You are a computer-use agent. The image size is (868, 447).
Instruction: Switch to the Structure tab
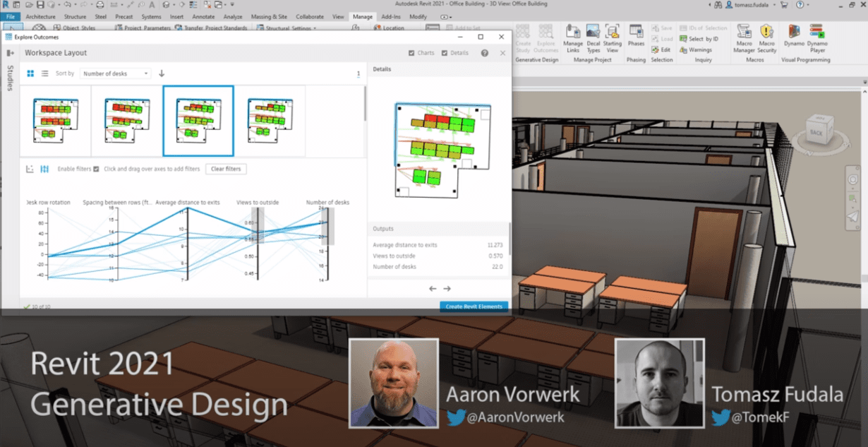click(x=75, y=16)
